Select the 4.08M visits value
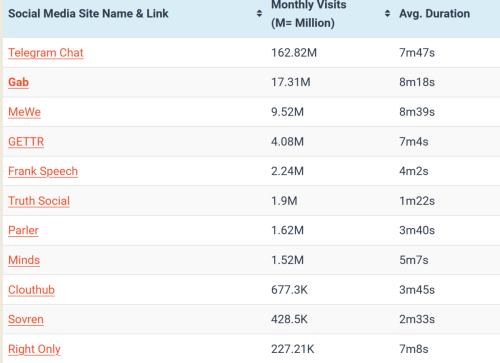 click(287, 142)
